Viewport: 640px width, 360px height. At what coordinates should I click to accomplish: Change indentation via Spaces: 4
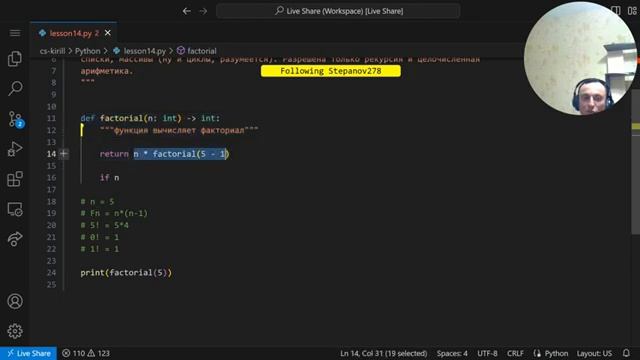pyautogui.click(x=452, y=353)
